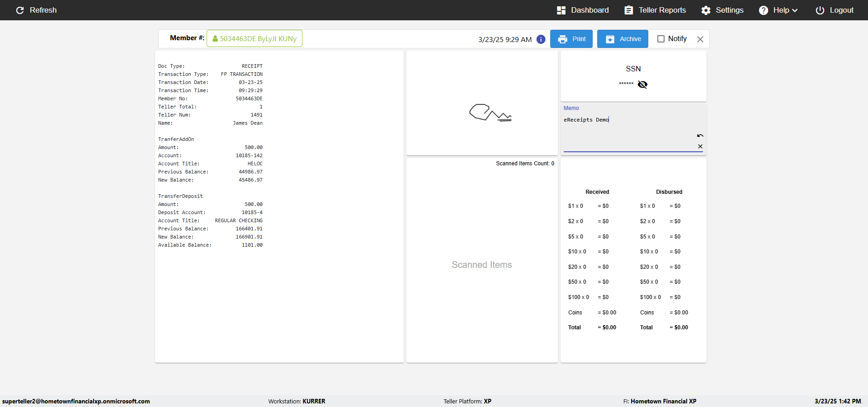Click available balance '1101.00'
The width and height of the screenshot is (868, 407).
(x=252, y=245)
